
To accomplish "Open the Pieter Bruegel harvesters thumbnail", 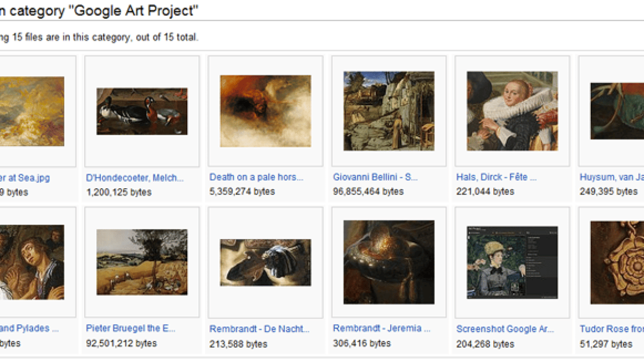I will pyautogui.click(x=142, y=262).
